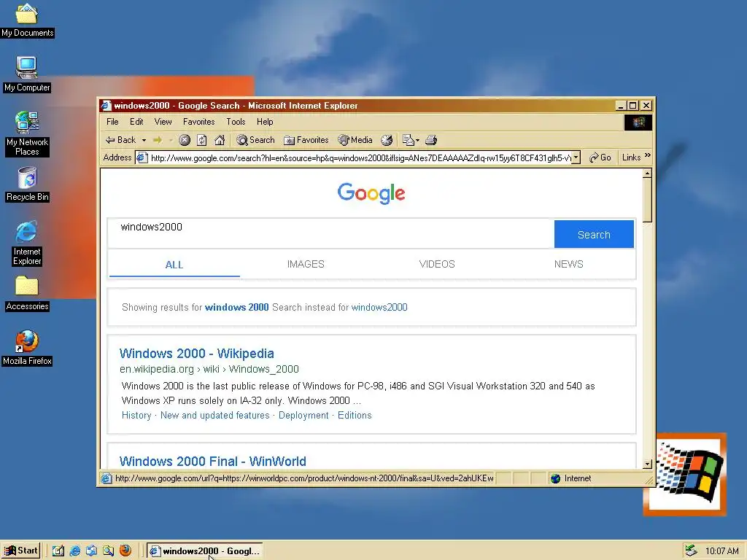Expand the Edit icon dropdown arrow
Viewport: 747px width, 560px height.
click(418, 141)
